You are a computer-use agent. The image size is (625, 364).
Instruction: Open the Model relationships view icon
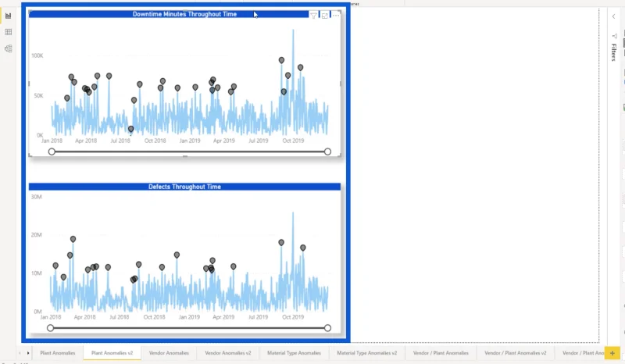9,48
